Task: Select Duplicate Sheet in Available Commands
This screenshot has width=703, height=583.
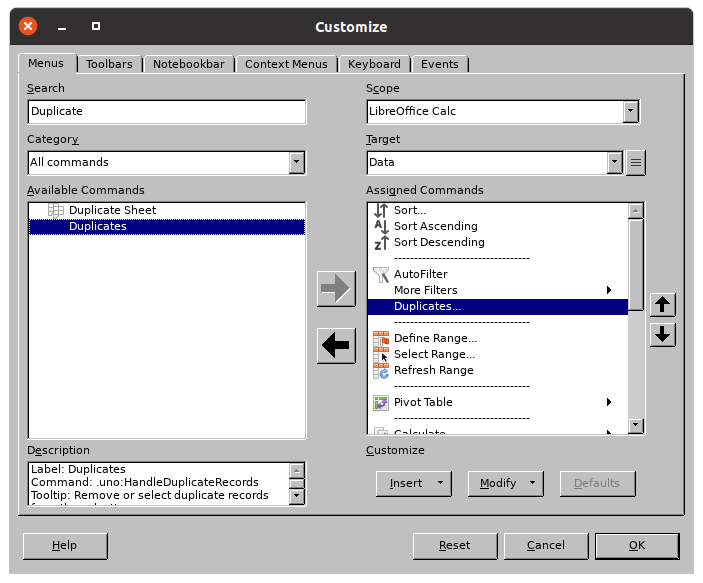Action: click(x=112, y=210)
